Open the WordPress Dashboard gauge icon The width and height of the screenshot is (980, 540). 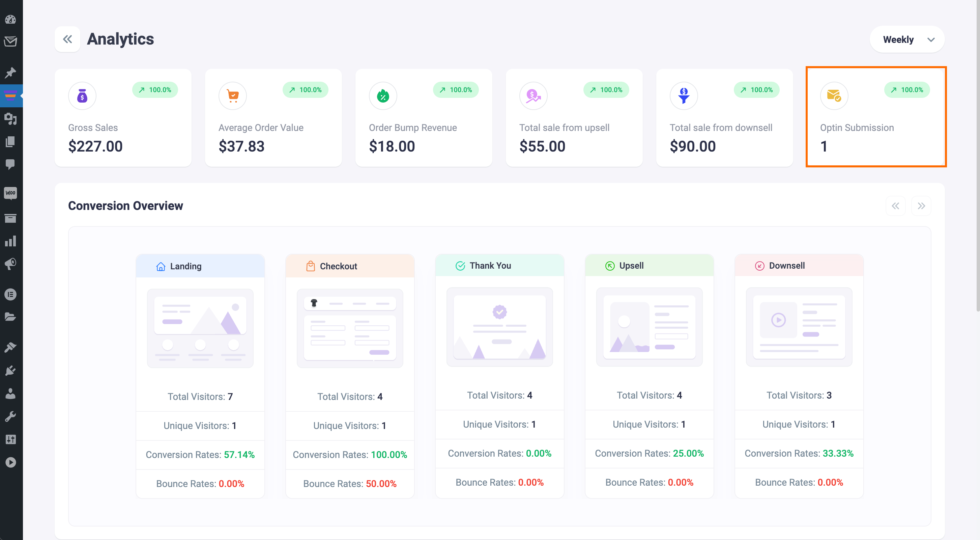[x=11, y=19]
